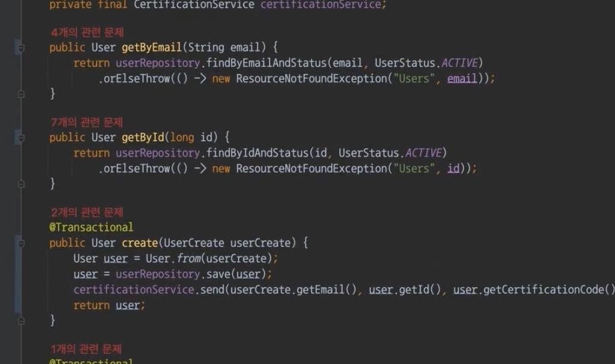Click @Transactional annotation above create method
The image size is (615, 364).
click(x=91, y=227)
